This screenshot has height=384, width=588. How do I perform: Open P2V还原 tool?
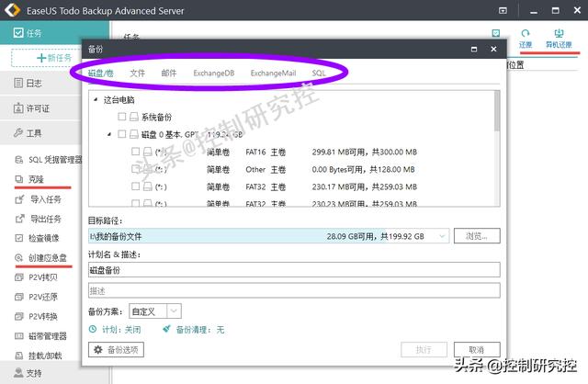[36, 297]
